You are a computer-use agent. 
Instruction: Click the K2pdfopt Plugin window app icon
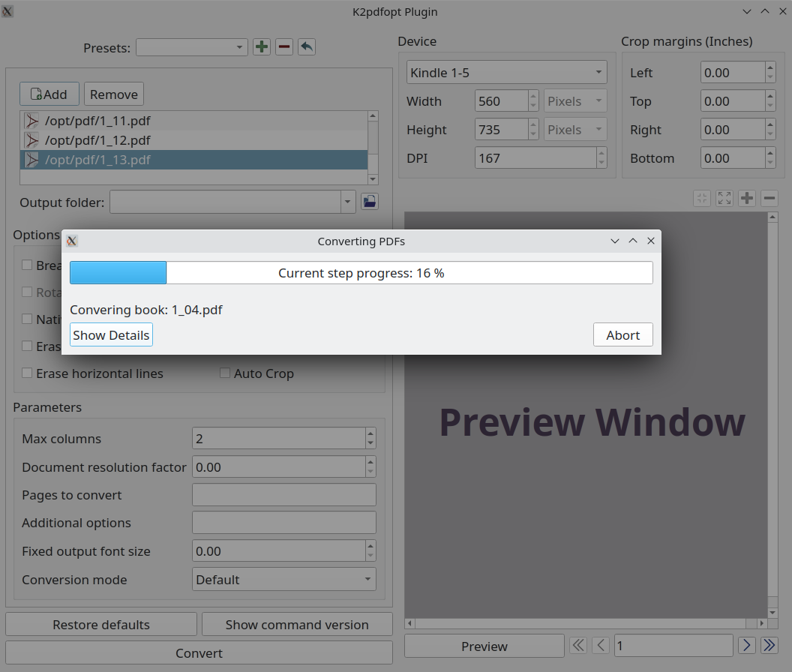7,11
